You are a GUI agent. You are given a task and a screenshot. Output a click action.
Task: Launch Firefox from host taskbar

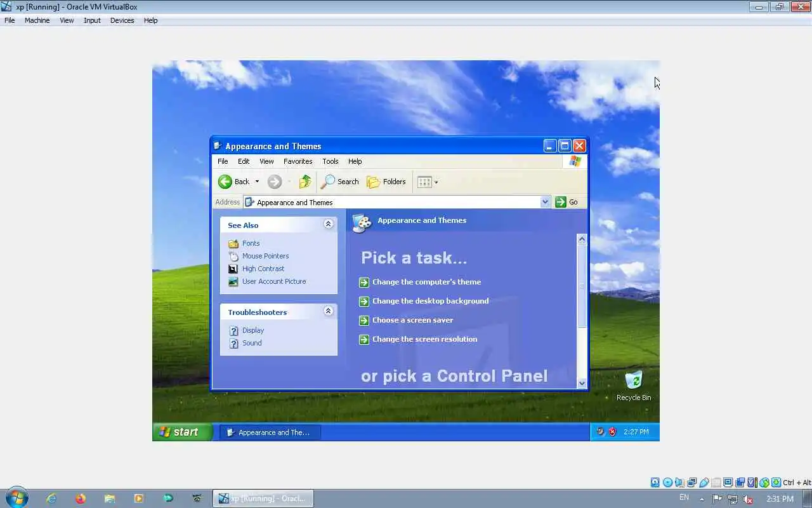point(81,498)
